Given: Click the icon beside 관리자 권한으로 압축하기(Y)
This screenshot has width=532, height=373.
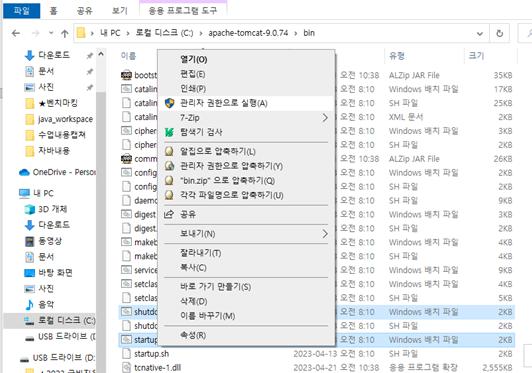Looking at the screenshot, I should [169, 166].
